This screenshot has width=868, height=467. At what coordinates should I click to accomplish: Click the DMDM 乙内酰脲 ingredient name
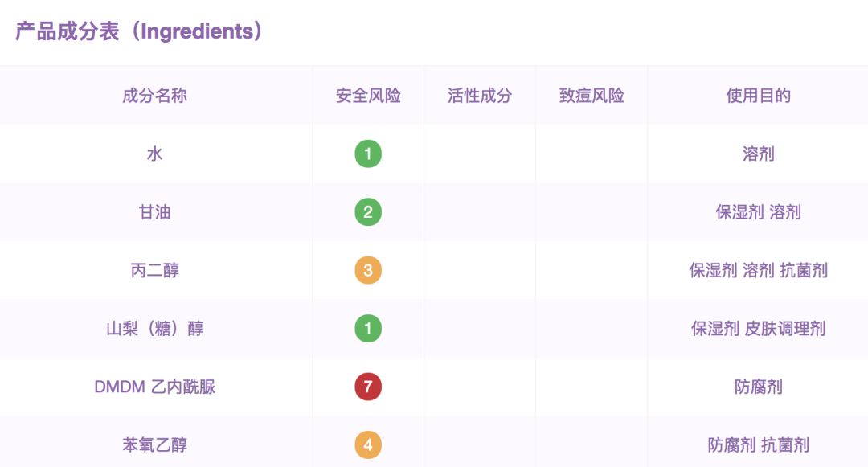coord(155,387)
